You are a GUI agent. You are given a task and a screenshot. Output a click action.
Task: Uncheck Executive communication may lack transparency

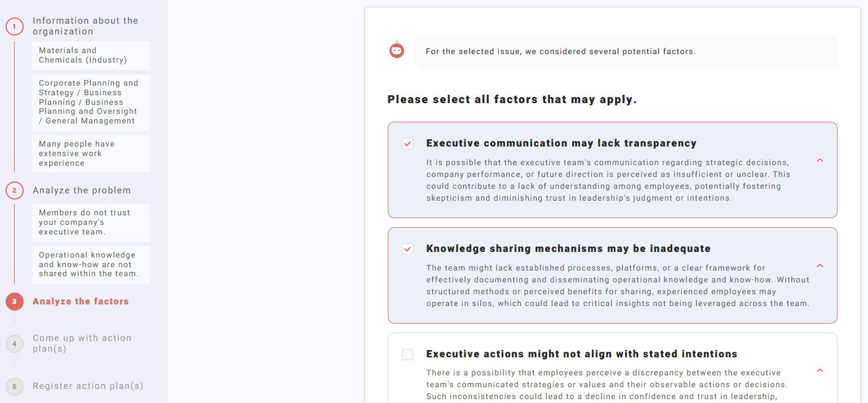(408, 144)
